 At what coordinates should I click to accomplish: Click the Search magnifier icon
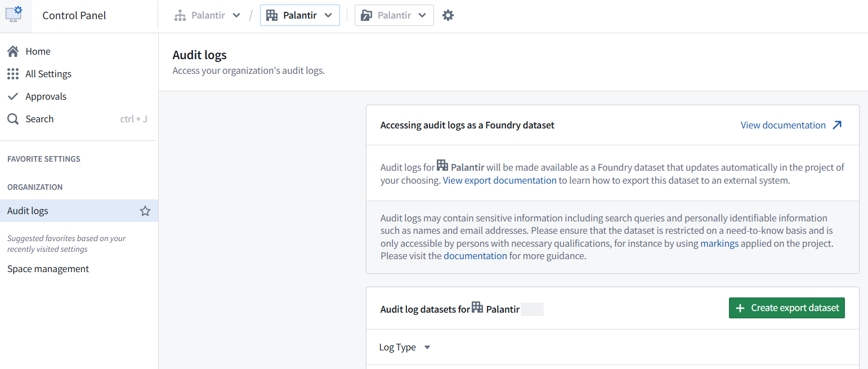click(12, 118)
